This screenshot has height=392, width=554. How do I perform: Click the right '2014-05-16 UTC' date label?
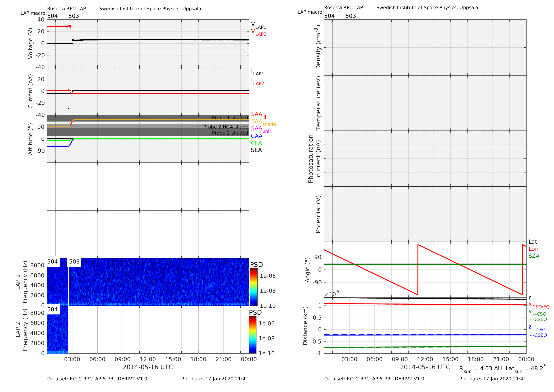[425, 367]
